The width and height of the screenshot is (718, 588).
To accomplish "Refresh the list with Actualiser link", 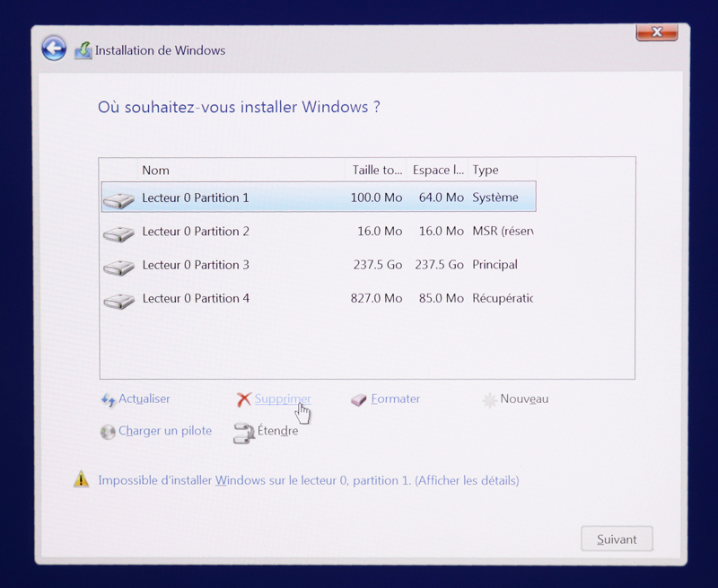I will pyautogui.click(x=144, y=399).
